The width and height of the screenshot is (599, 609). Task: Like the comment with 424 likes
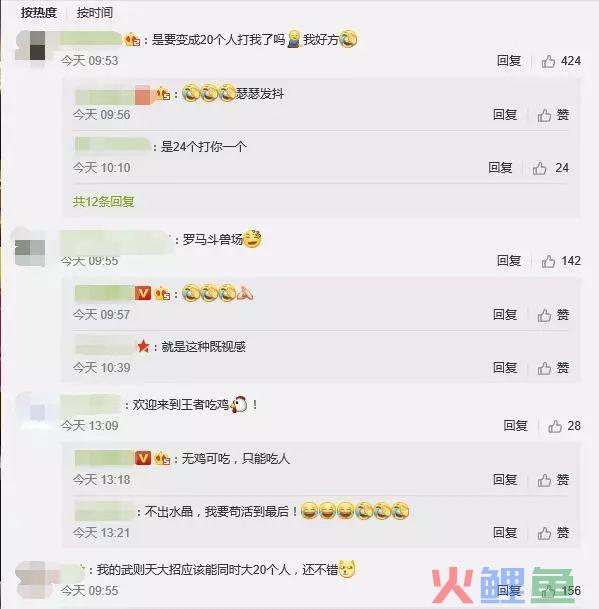coord(561,61)
